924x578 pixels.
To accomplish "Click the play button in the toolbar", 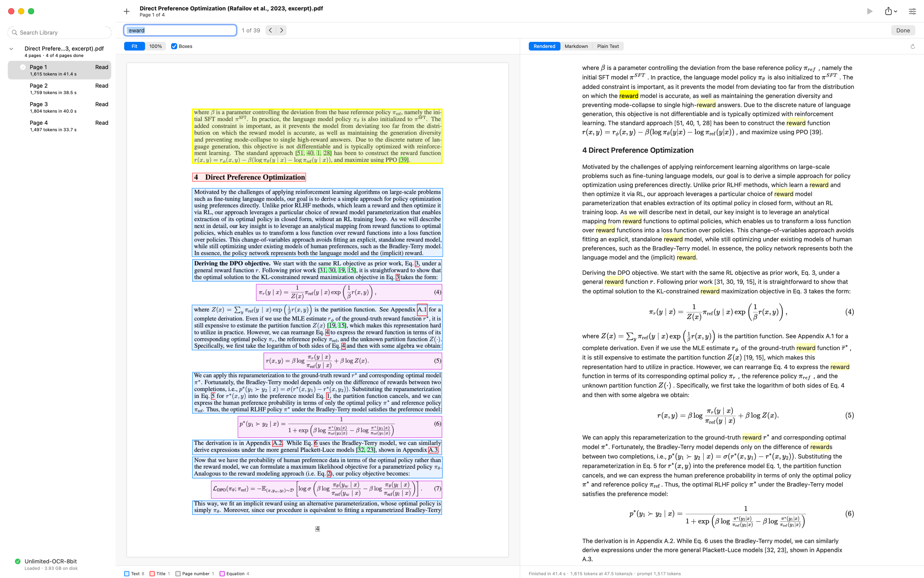I will coord(869,12).
